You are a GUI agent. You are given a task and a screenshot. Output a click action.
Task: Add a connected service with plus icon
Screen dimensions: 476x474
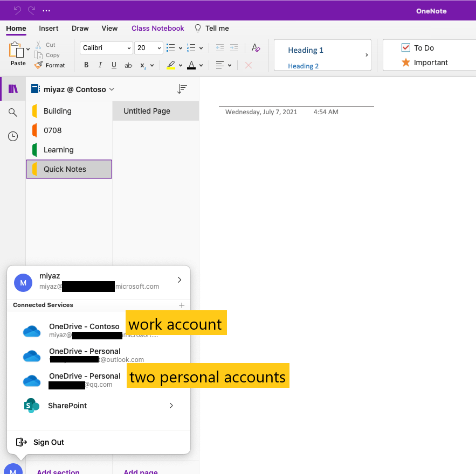(x=182, y=305)
